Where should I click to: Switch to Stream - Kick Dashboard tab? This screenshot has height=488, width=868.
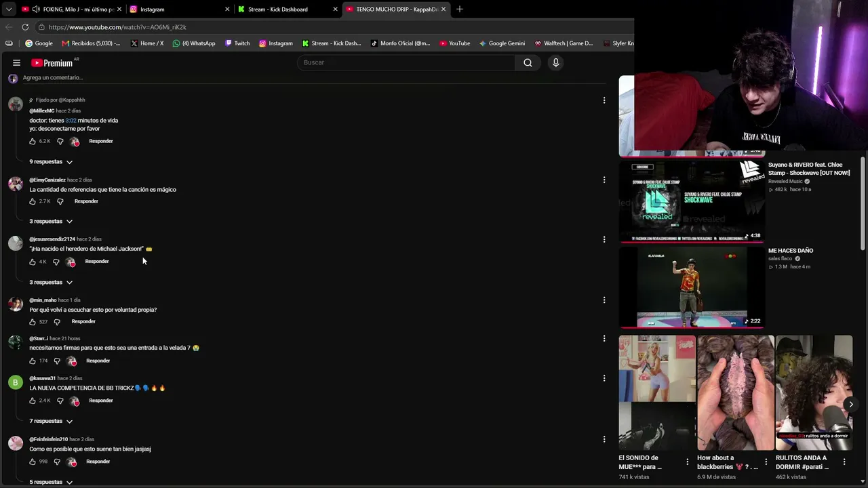click(288, 9)
